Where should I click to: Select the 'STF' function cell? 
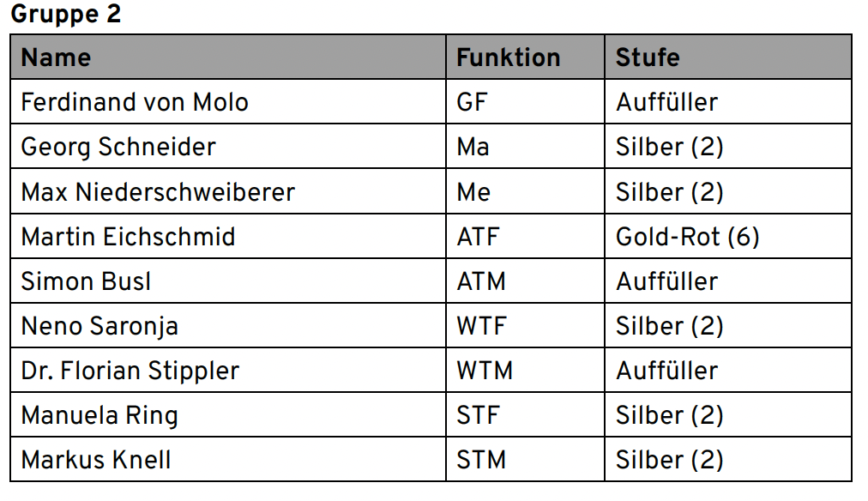click(x=477, y=415)
